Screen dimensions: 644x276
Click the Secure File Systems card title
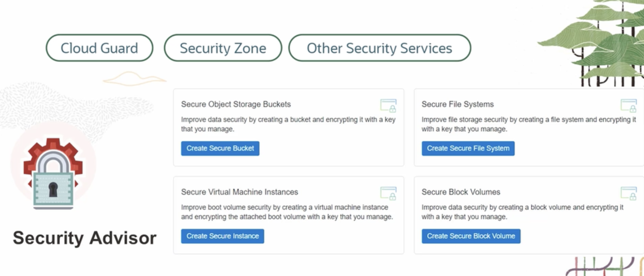click(457, 104)
